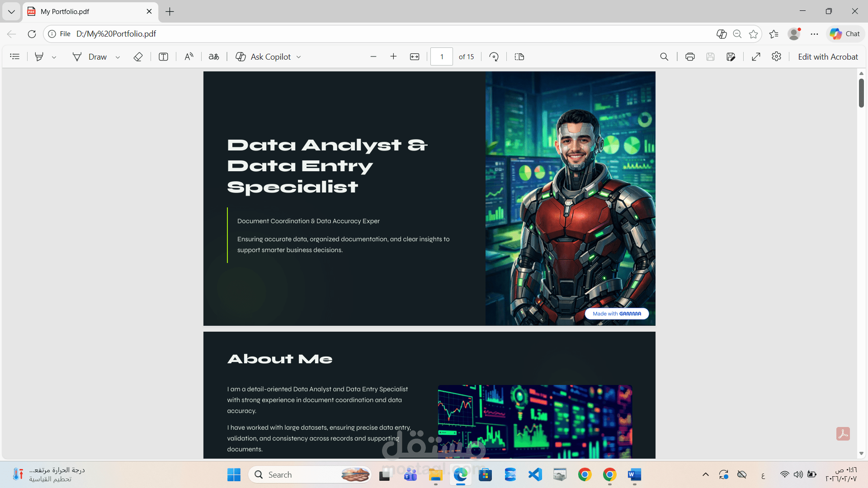
Task: Expand the Draw options dropdown arrow
Action: 118,57
